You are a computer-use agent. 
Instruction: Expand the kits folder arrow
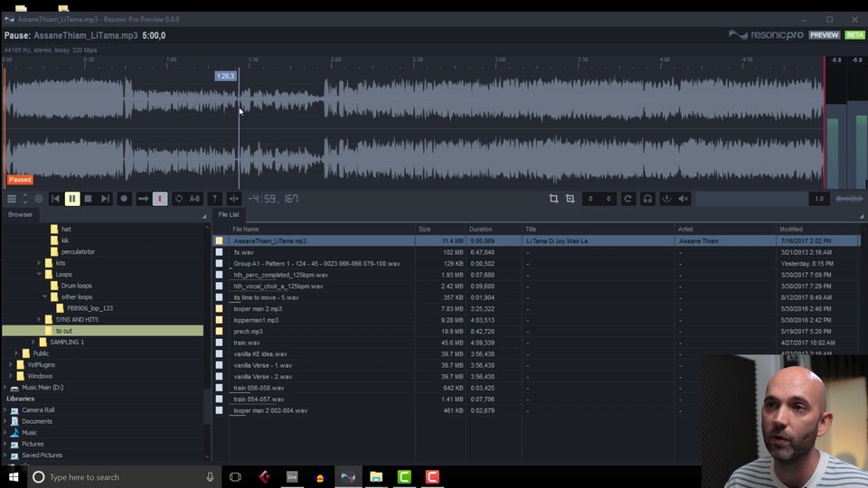pos(39,263)
